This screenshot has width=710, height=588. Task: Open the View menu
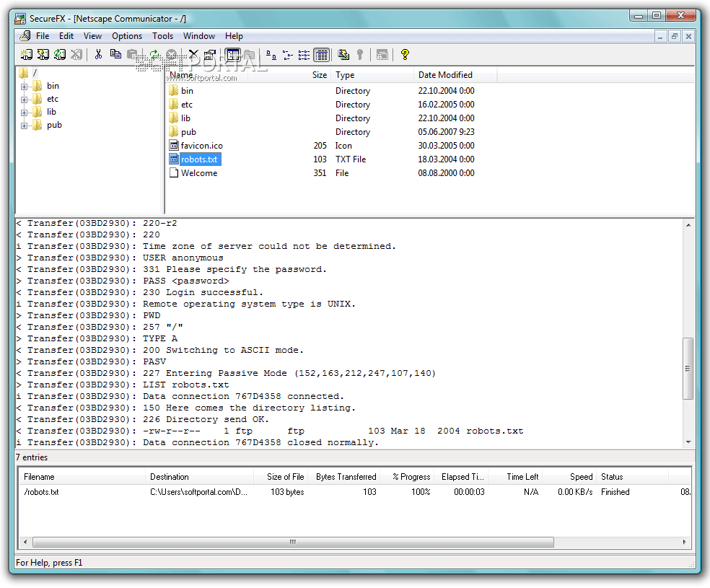pyautogui.click(x=92, y=36)
